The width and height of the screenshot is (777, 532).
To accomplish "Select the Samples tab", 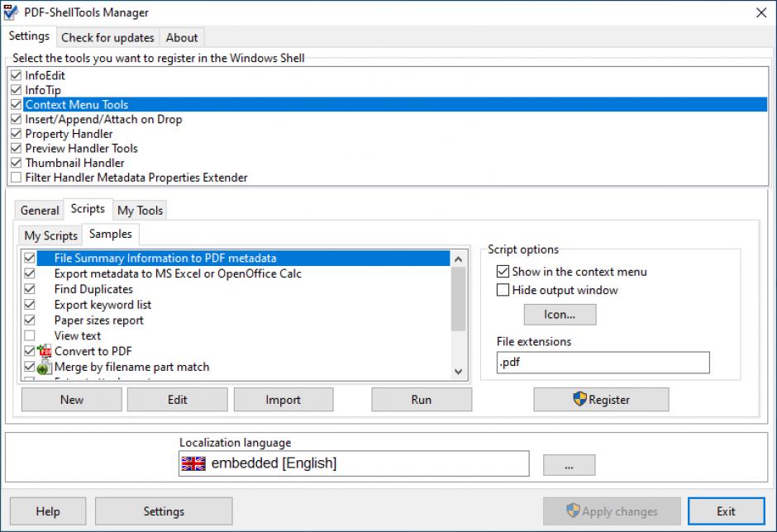I will 111,234.
